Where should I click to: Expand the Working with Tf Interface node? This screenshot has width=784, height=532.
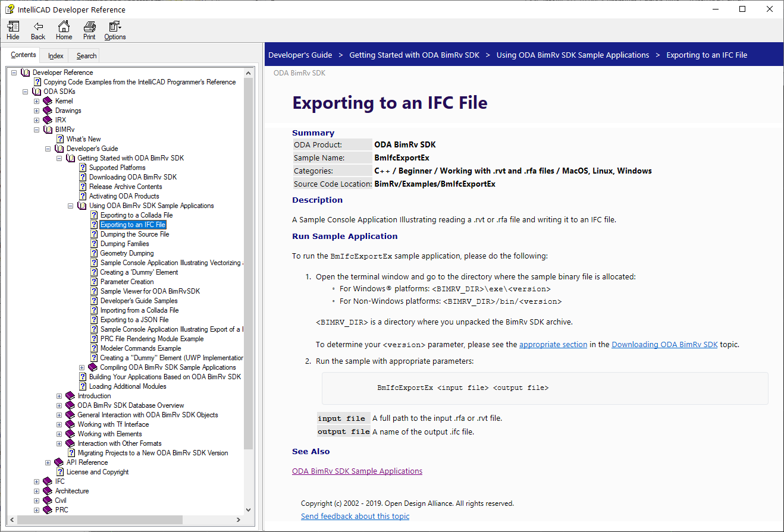click(59, 424)
